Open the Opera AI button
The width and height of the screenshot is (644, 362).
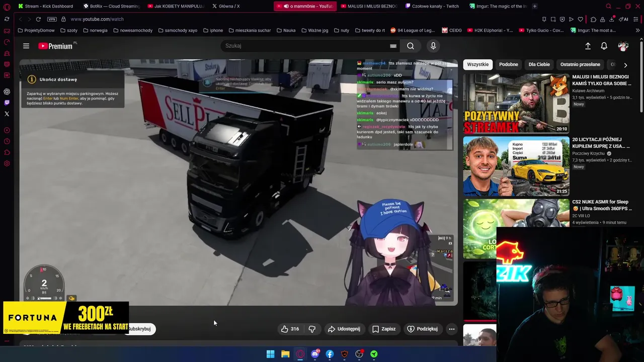coord(624,19)
